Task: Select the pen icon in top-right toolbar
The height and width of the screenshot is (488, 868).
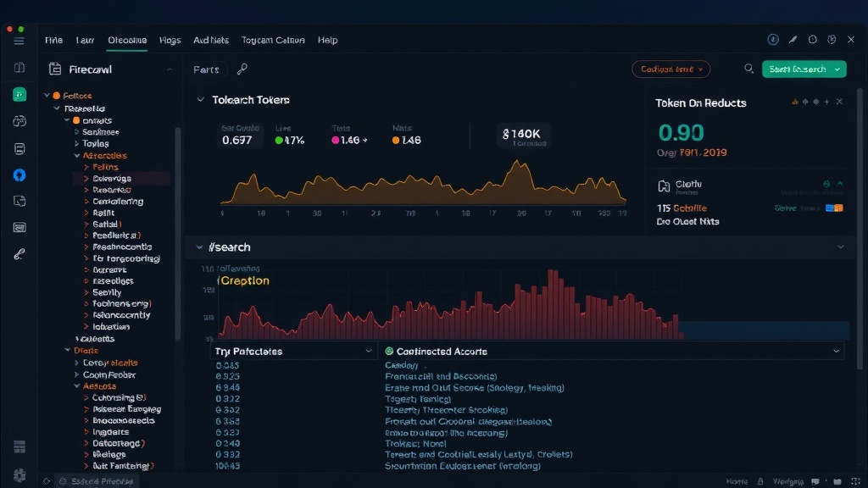Action: pyautogui.click(x=793, y=39)
